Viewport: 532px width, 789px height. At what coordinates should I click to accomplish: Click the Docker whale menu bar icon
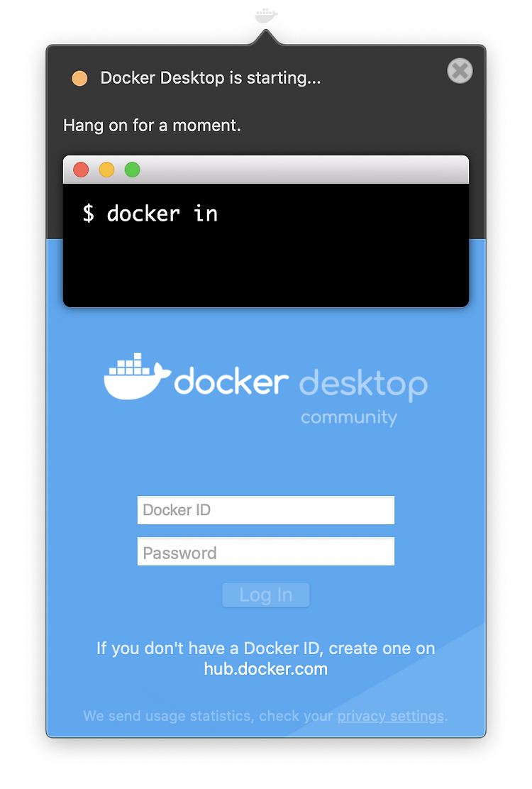[266, 16]
